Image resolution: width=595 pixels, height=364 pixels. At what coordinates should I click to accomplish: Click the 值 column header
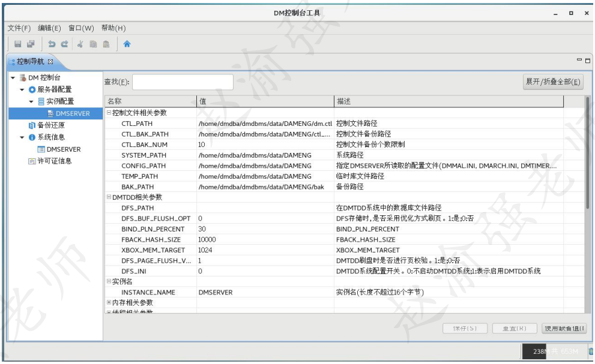(265, 101)
